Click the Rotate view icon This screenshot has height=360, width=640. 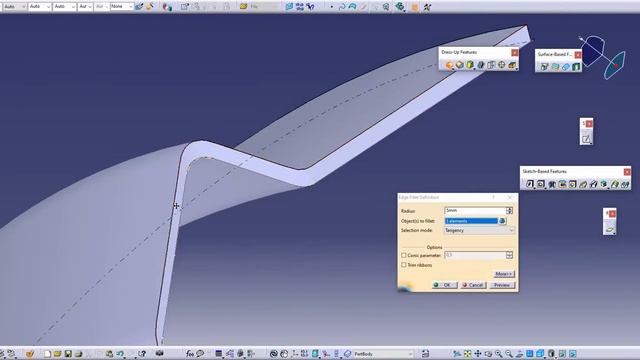click(488, 353)
